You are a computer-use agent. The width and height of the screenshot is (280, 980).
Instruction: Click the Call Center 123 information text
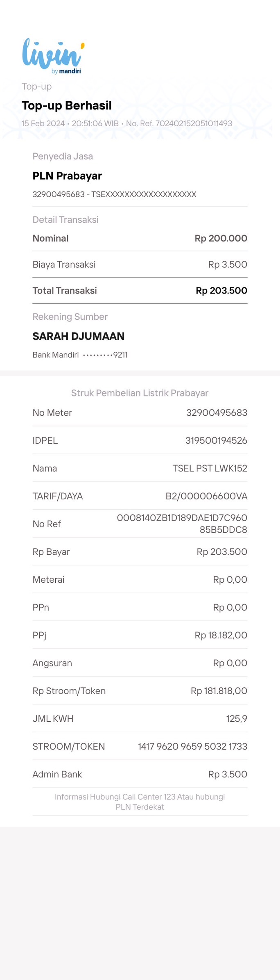tap(140, 802)
